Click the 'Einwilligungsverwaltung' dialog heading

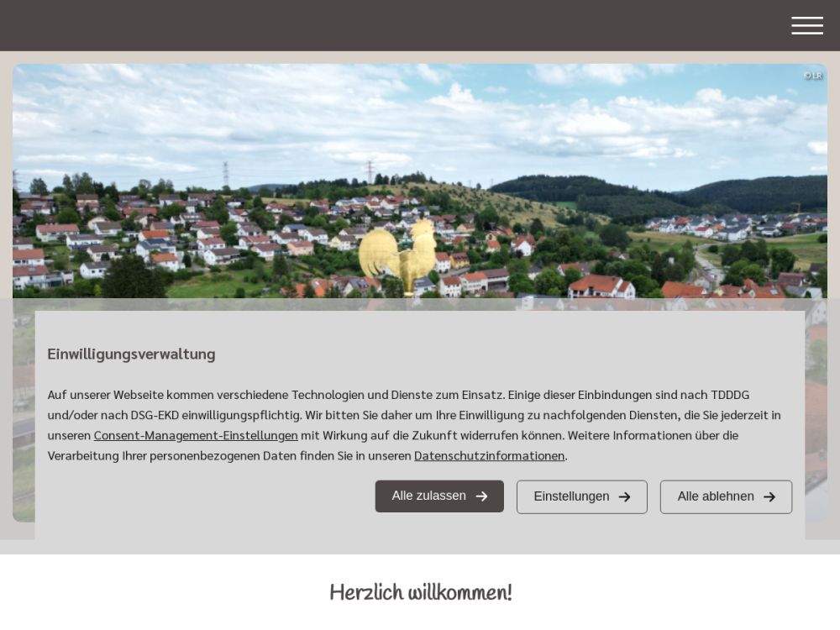131,354
